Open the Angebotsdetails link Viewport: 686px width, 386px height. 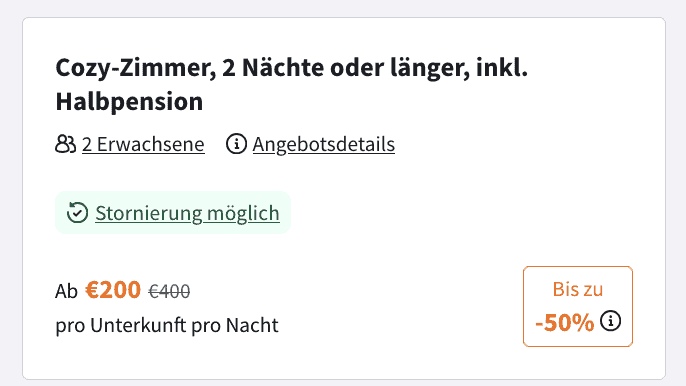pos(324,144)
